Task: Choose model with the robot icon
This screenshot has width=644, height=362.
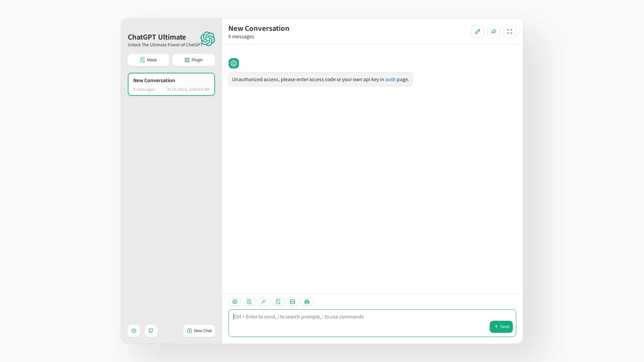Action: click(307, 302)
